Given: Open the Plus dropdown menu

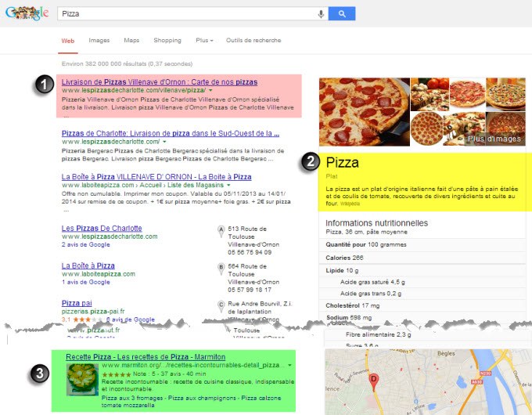Looking at the screenshot, I should pyautogui.click(x=204, y=40).
